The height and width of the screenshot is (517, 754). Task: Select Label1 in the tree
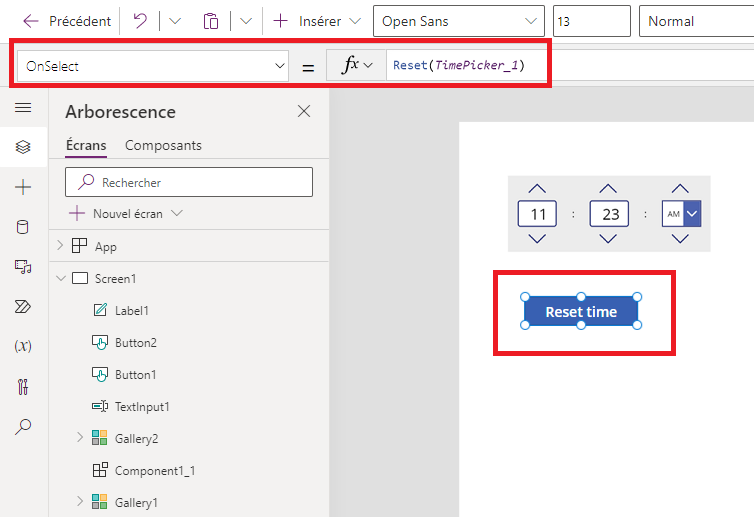[x=132, y=311]
